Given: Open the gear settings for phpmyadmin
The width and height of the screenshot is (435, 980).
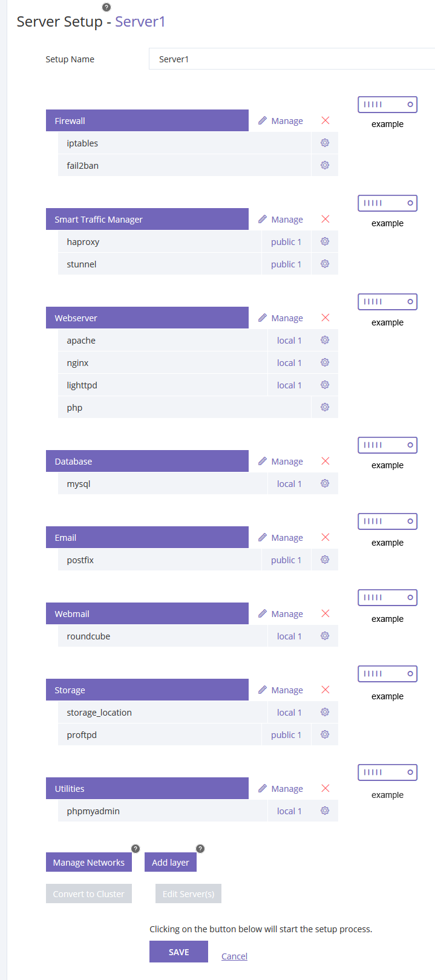Looking at the screenshot, I should click(325, 811).
